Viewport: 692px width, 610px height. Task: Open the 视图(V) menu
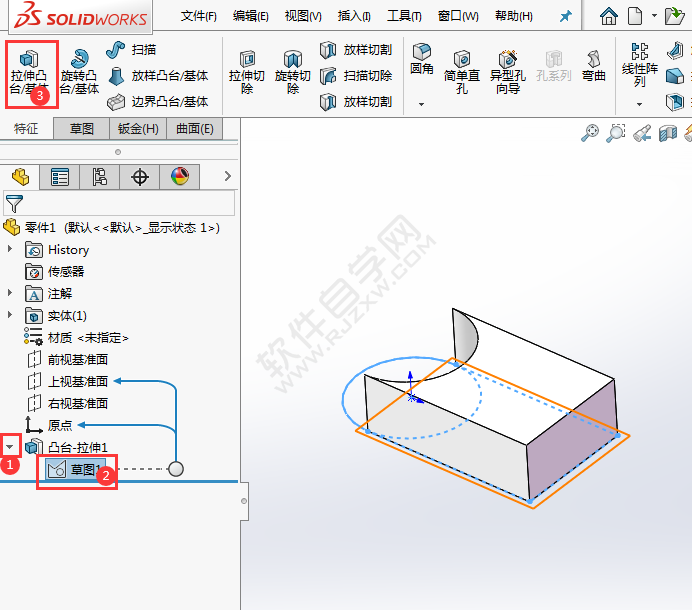point(303,16)
